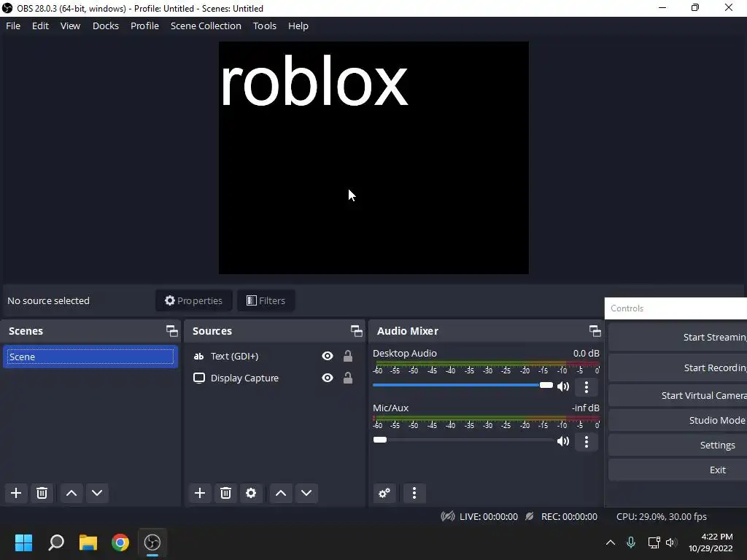Click Start Recording
747x560 pixels.
678,367
